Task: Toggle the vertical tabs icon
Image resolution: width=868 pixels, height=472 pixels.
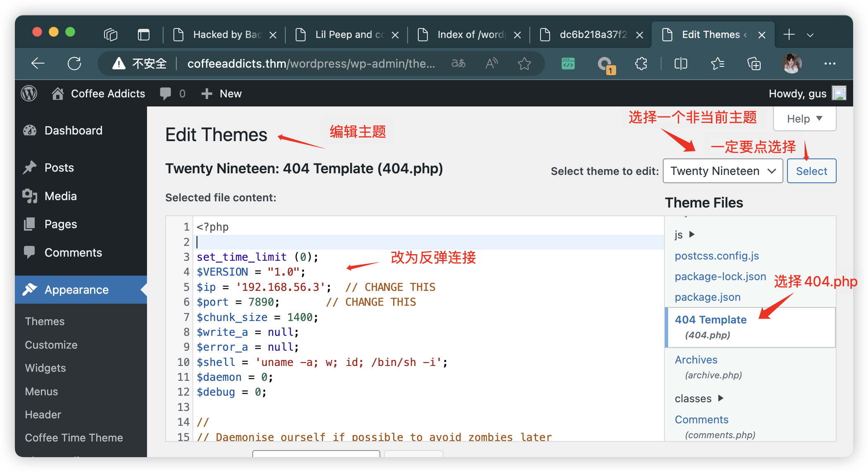Action: 144,35
